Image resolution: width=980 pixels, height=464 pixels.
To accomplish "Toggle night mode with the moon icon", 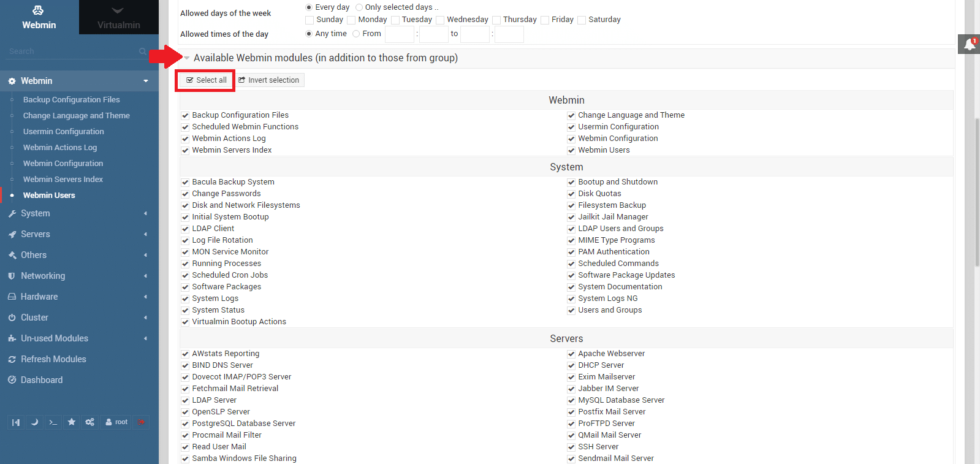I will coord(34,422).
